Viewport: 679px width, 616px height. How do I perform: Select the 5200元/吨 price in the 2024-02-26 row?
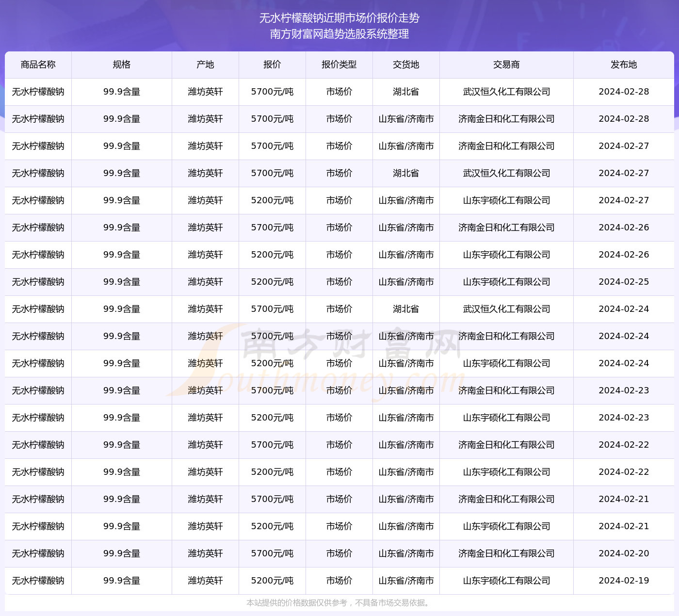[272, 255]
